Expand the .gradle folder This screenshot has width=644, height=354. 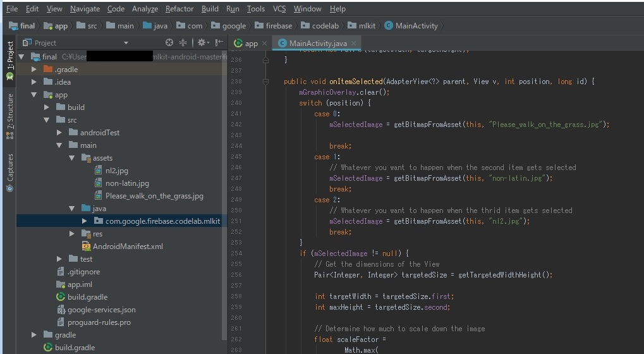pyautogui.click(x=34, y=70)
